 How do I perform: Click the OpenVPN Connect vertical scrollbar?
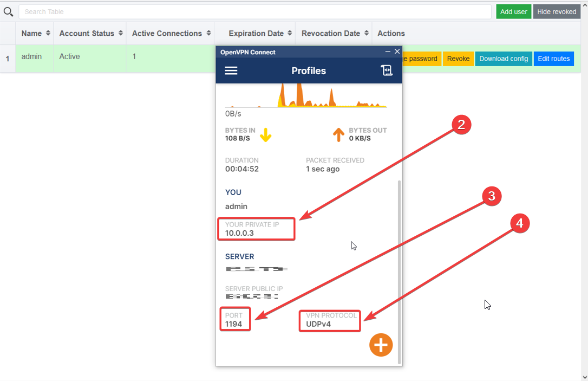pyautogui.click(x=400, y=272)
